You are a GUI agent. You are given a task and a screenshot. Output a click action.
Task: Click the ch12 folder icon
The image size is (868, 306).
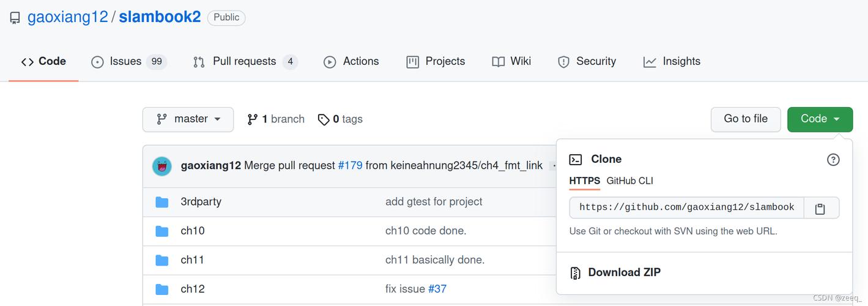[162, 289]
